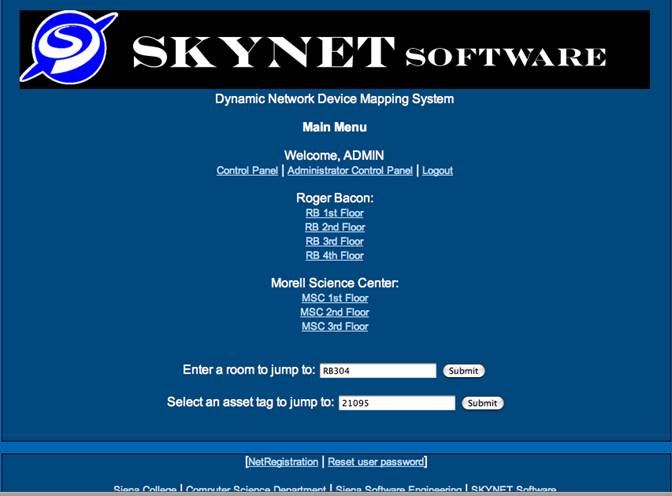Visit the Siena College footer link

[145, 489]
